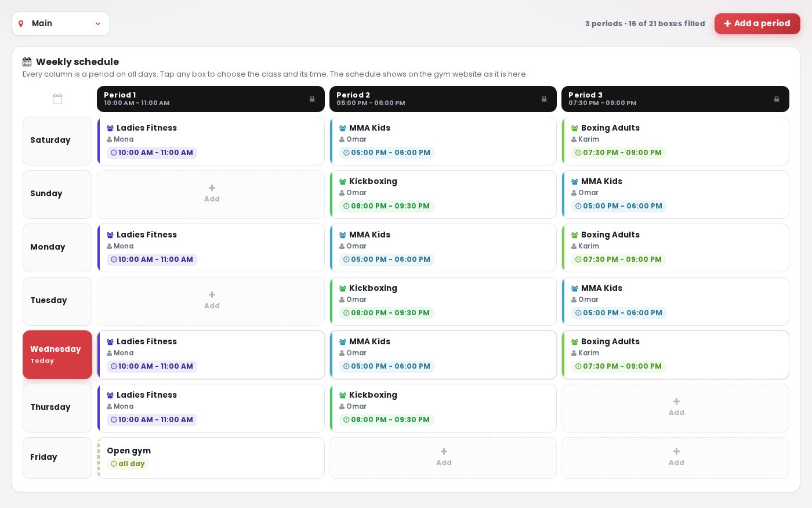Open Tuesday's MMA Kids class title

click(x=601, y=288)
